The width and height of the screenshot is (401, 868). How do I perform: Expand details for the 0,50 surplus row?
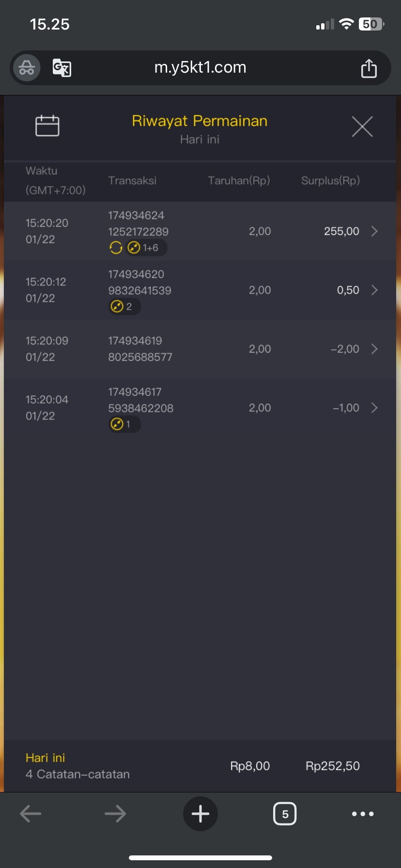coord(374,290)
